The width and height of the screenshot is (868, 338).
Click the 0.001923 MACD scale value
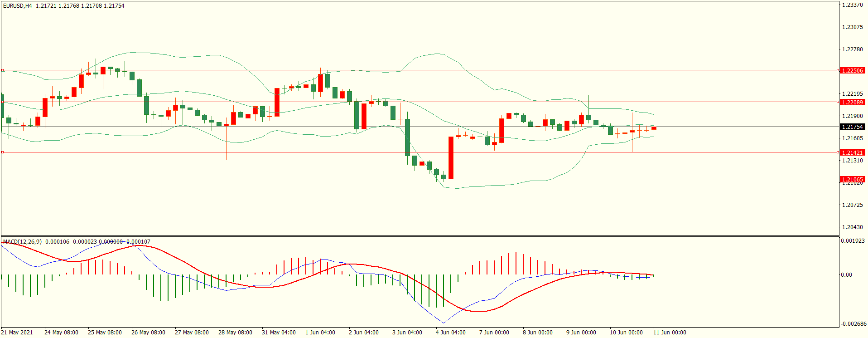click(853, 241)
